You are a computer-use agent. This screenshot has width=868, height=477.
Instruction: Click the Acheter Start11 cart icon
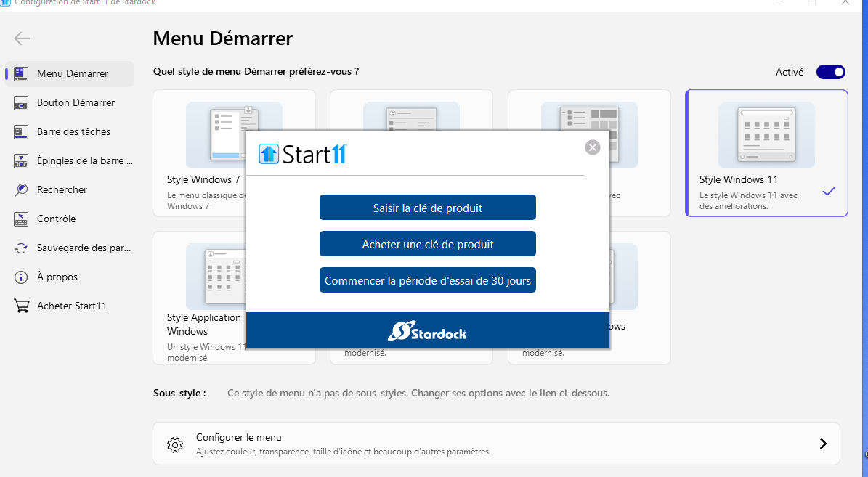(21, 306)
